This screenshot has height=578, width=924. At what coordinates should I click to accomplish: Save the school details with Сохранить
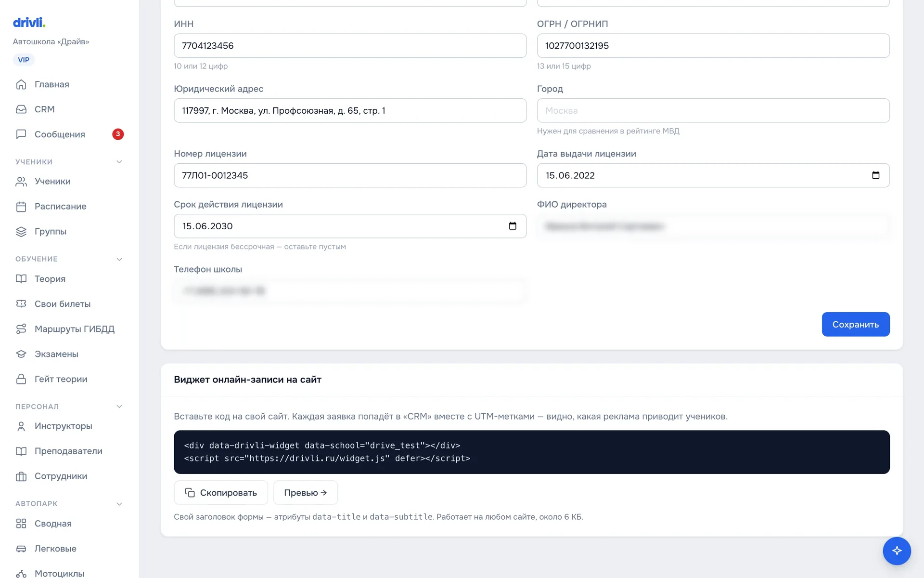pyautogui.click(x=856, y=324)
